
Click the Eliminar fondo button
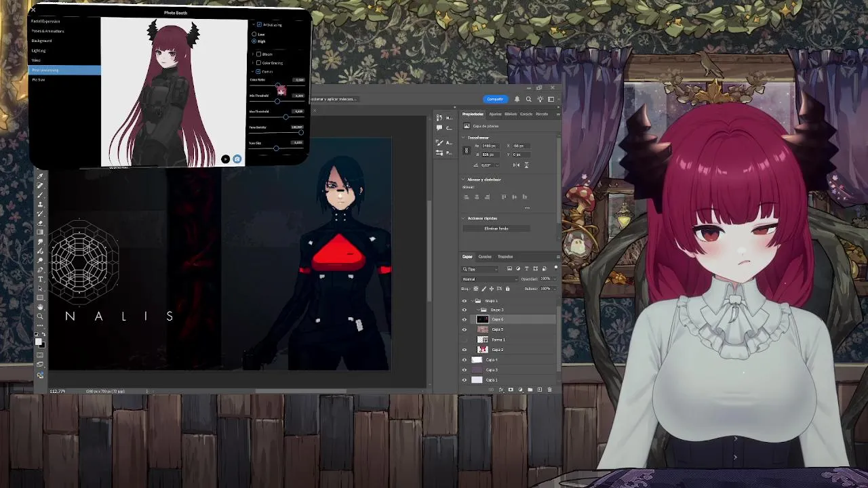coord(496,228)
